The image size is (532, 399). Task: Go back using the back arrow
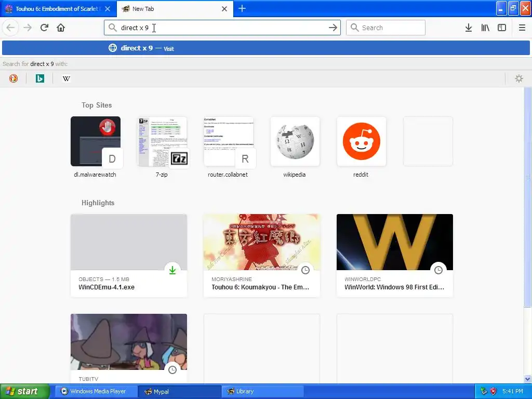[10, 28]
